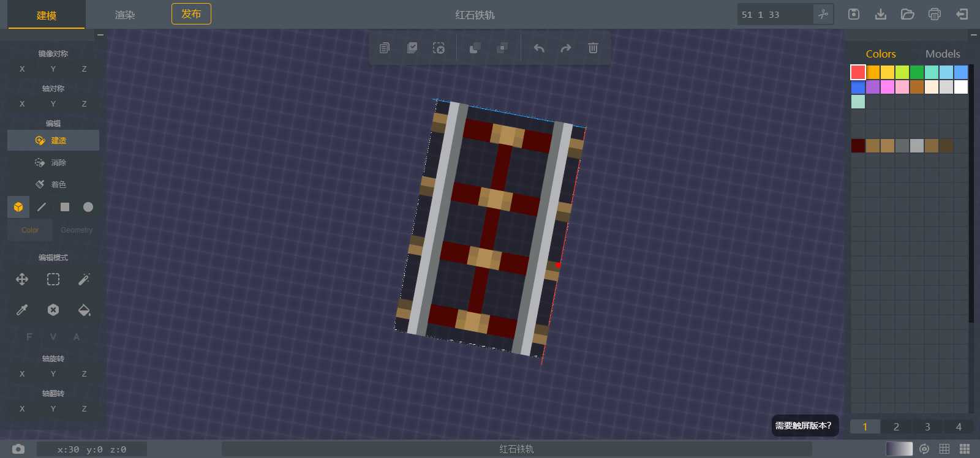Image resolution: width=980 pixels, height=458 pixels.
Task: Switch to the 建模 tab
Action: 47,15
